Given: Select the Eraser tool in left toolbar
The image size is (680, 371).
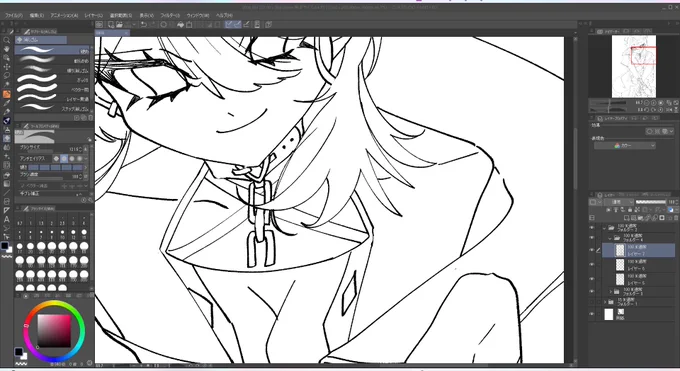Looking at the screenshot, I should [x=7, y=138].
